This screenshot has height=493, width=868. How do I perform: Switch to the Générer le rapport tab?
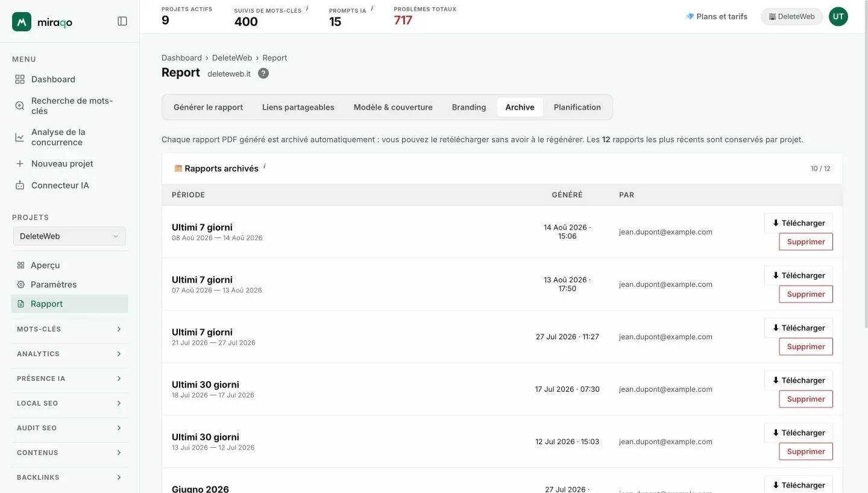coord(209,107)
